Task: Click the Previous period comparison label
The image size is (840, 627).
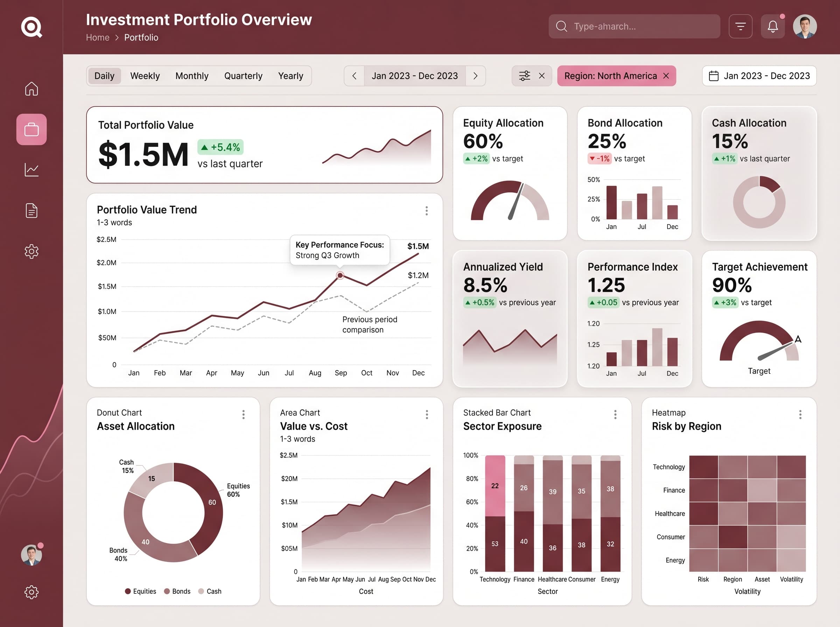Action: click(370, 324)
